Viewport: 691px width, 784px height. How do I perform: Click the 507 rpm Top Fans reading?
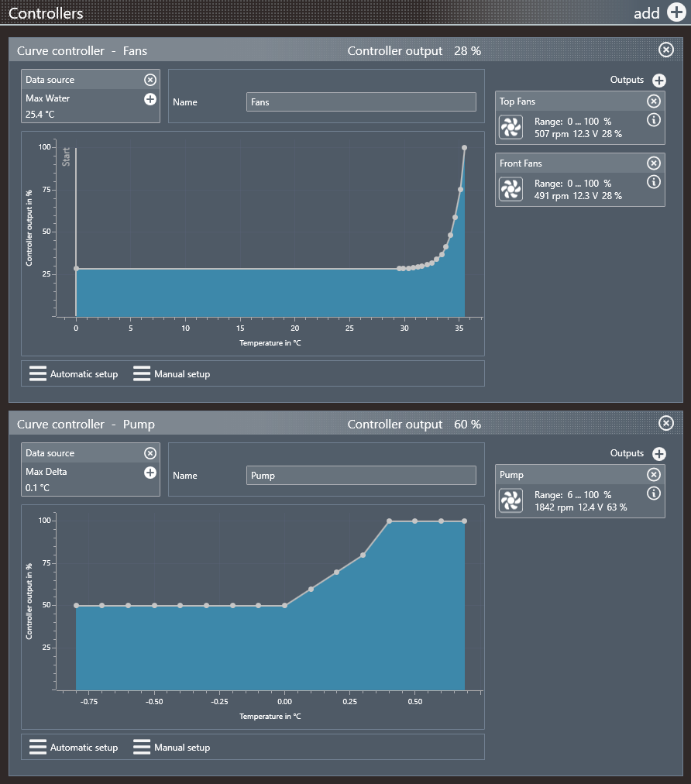(552, 134)
